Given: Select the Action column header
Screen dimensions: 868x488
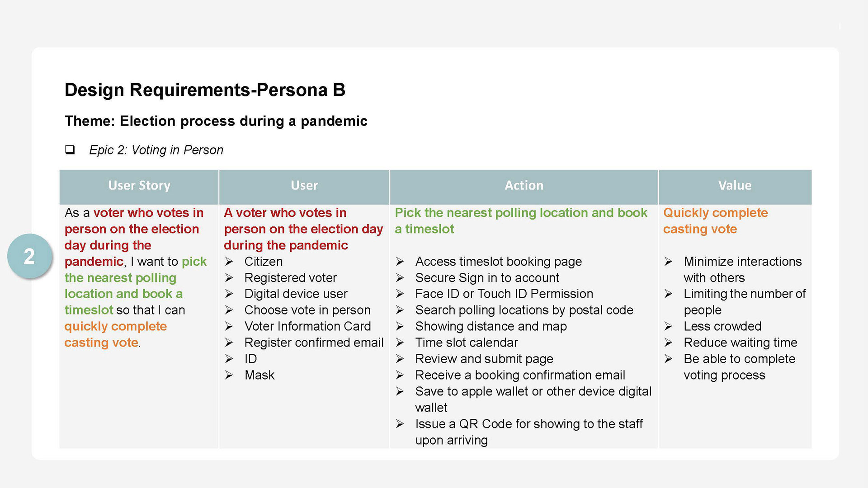Looking at the screenshot, I should 524,186.
